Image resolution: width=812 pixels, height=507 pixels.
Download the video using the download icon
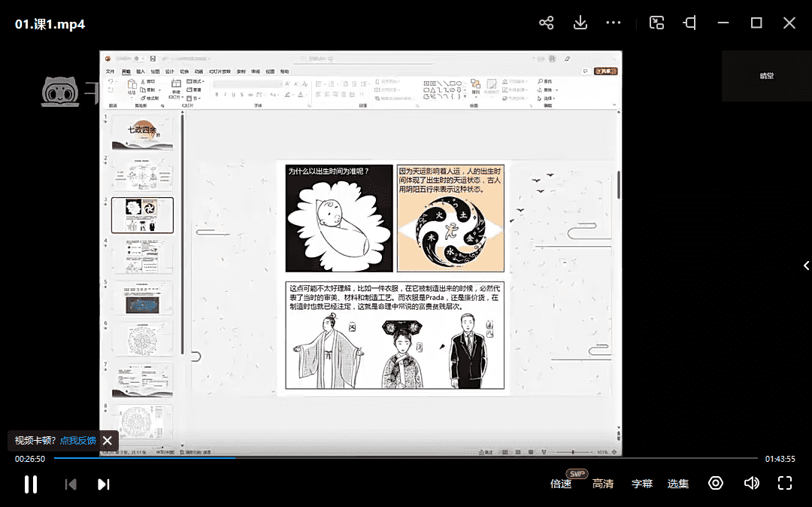pyautogui.click(x=580, y=23)
